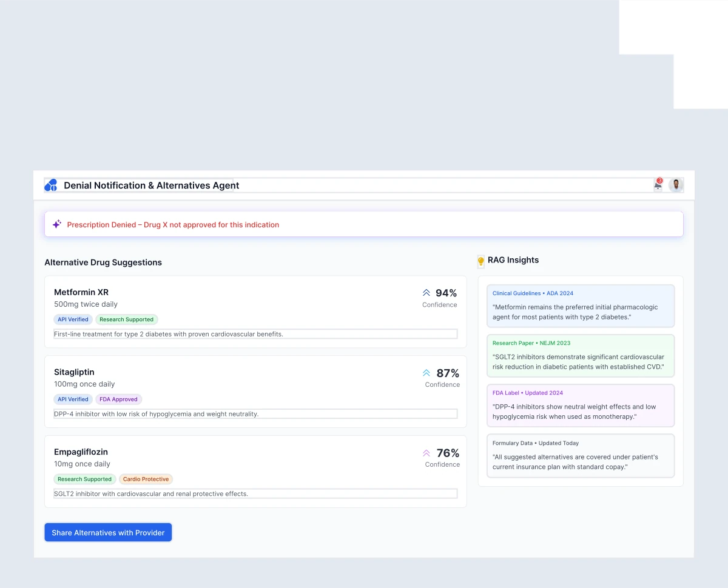The width and height of the screenshot is (728, 588).
Task: Share Alternatives with Provider
Action: [x=108, y=533]
